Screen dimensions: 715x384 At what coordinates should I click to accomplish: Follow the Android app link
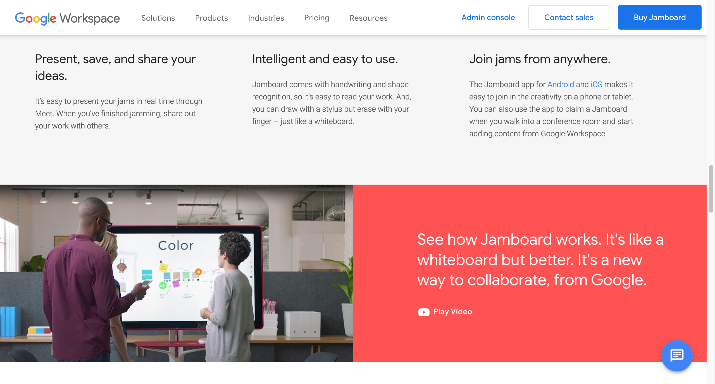560,84
